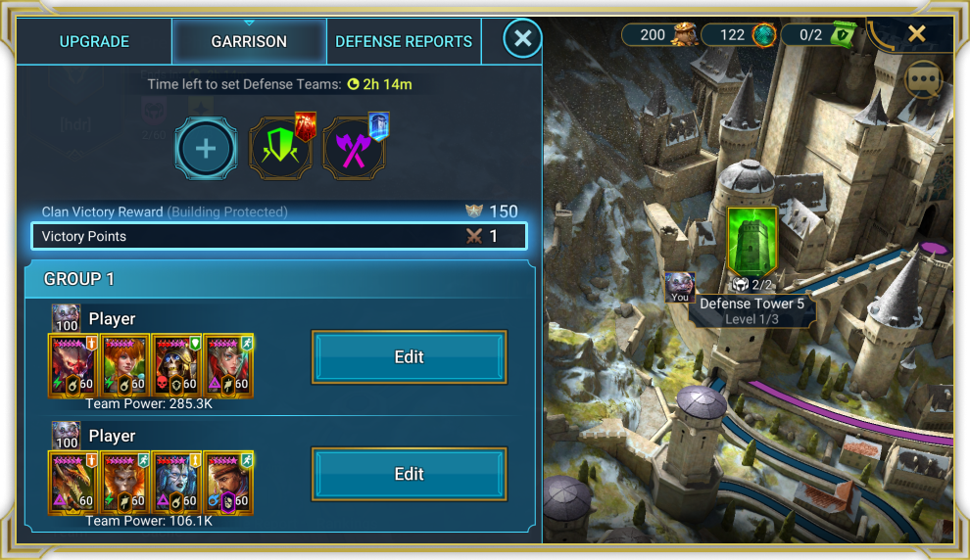The height and width of the screenshot is (560, 970).
Task: Open the Defense Reports tab
Action: 404,41
